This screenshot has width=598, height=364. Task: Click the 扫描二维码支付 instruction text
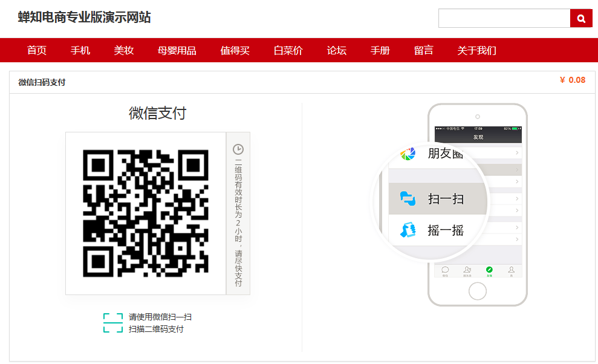156,329
